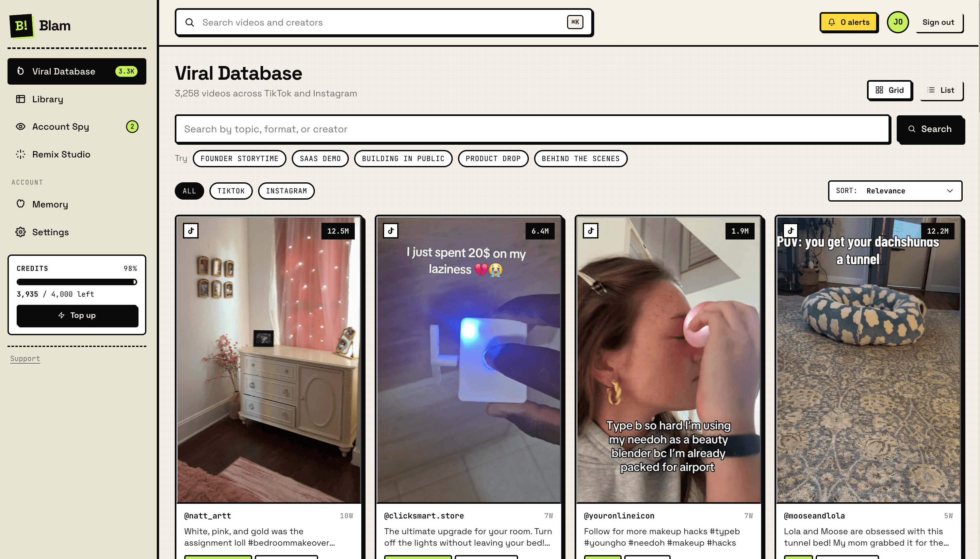This screenshot has width=980, height=559.
Task: Click the 3,935 / 4,000 left credits text
Action: pos(55,294)
